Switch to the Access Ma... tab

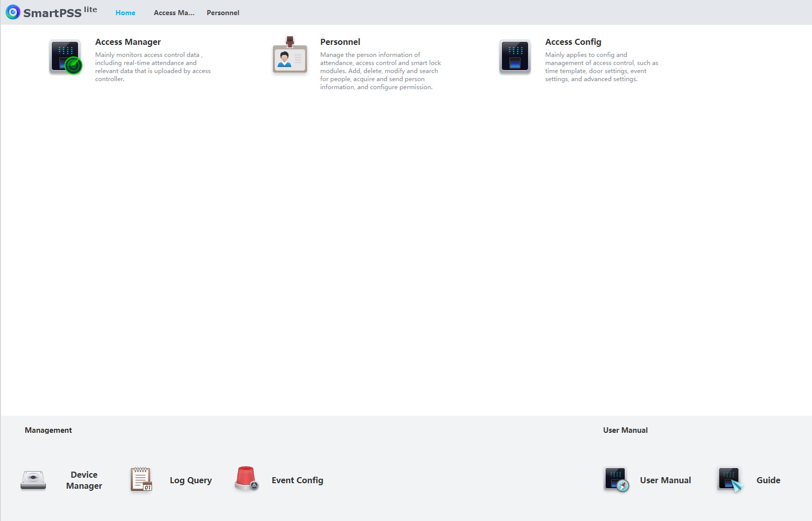pyautogui.click(x=174, y=13)
